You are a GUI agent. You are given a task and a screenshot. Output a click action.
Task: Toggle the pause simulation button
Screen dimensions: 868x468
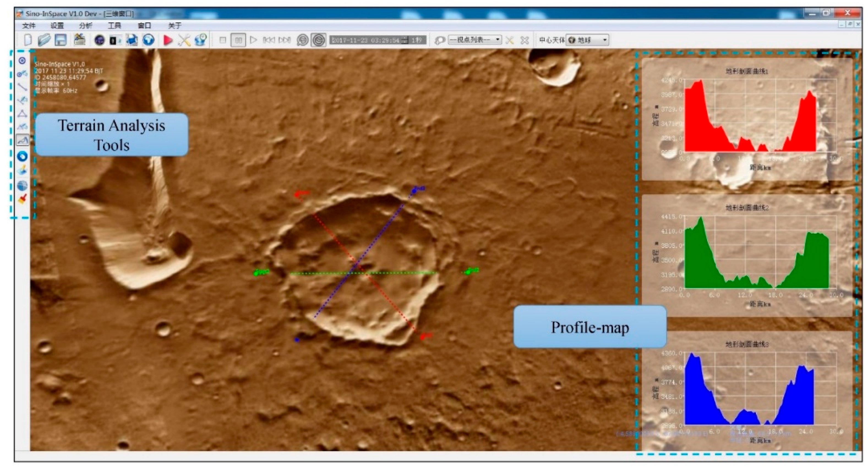point(238,40)
